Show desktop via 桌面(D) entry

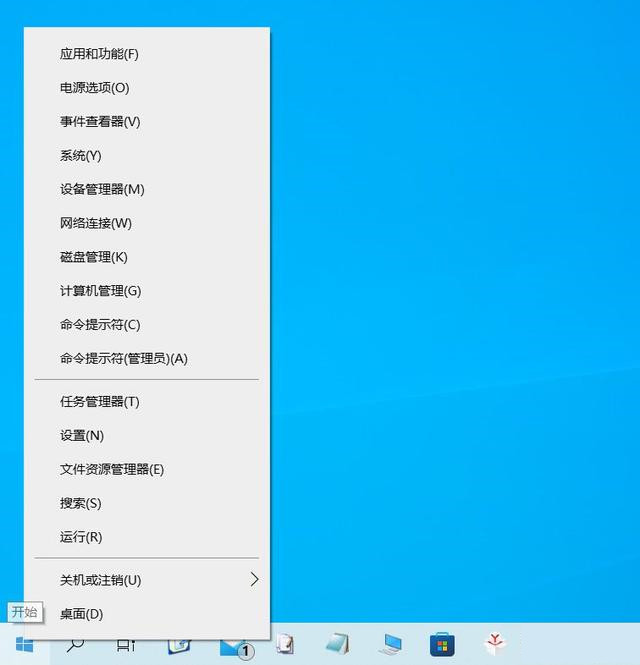coord(82,614)
